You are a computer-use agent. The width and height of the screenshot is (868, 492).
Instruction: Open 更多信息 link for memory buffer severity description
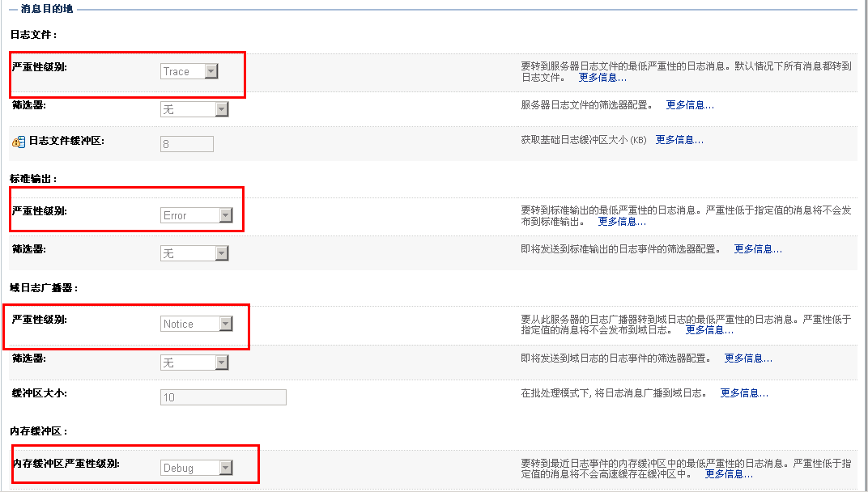[729, 474]
